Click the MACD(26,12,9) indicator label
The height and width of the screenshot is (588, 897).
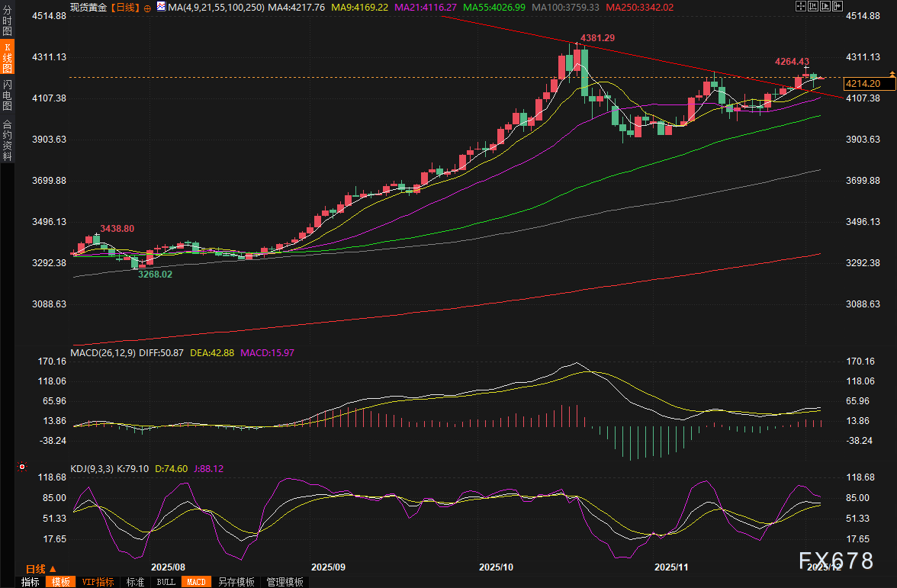[x=103, y=353]
